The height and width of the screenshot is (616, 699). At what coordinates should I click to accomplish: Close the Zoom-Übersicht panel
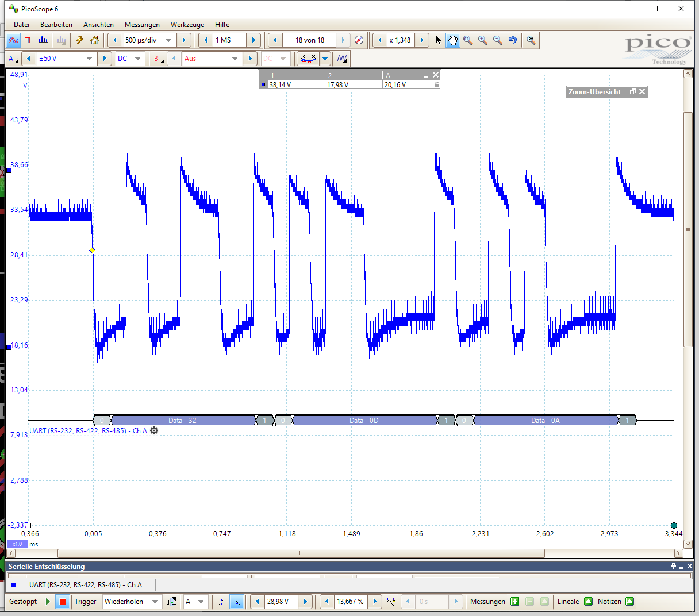click(x=642, y=91)
